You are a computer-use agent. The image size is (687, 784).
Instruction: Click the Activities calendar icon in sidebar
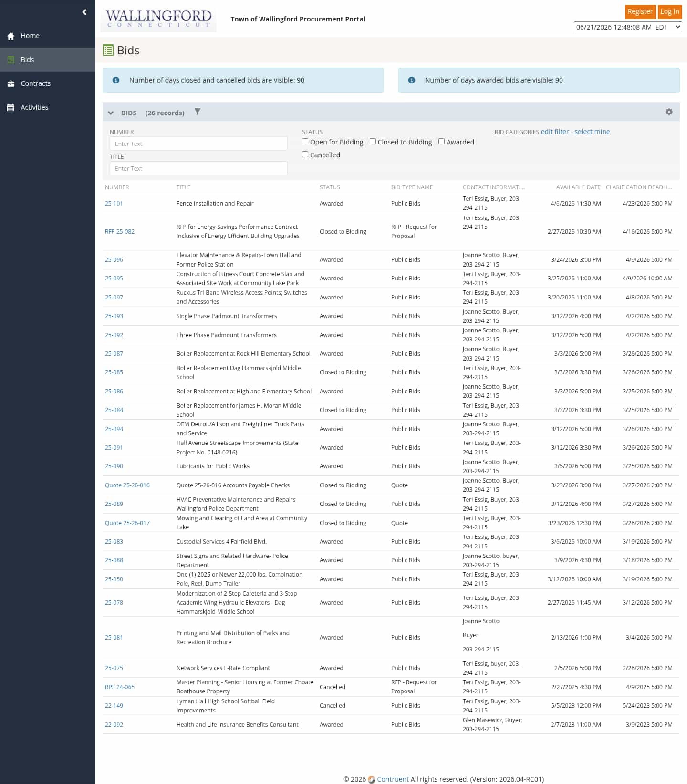pyautogui.click(x=11, y=107)
